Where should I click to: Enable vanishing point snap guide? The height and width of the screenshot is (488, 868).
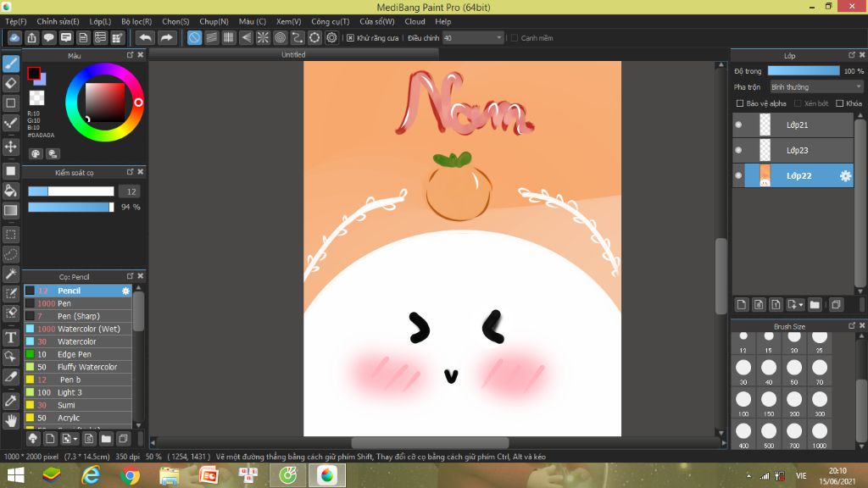[246, 37]
